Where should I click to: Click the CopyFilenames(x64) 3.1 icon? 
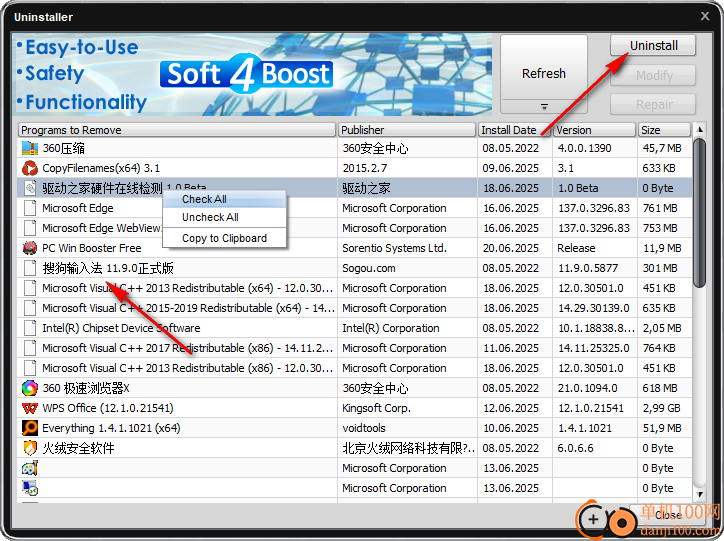(x=30, y=168)
